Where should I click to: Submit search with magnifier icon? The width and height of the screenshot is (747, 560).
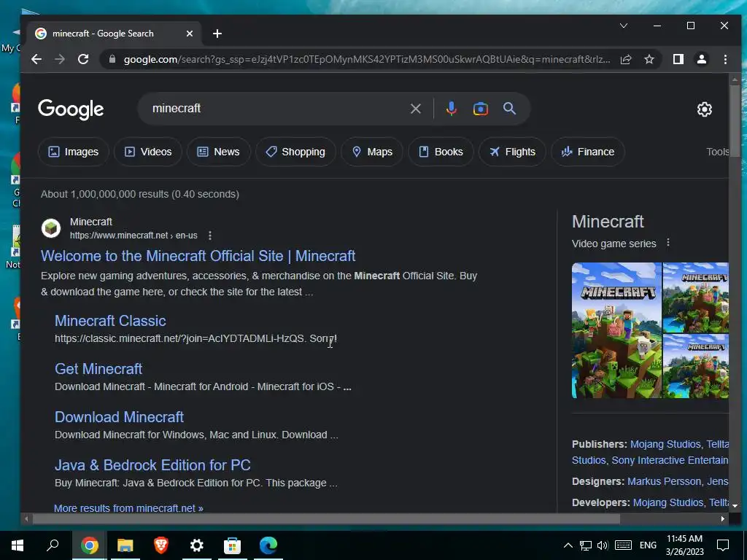(x=509, y=109)
